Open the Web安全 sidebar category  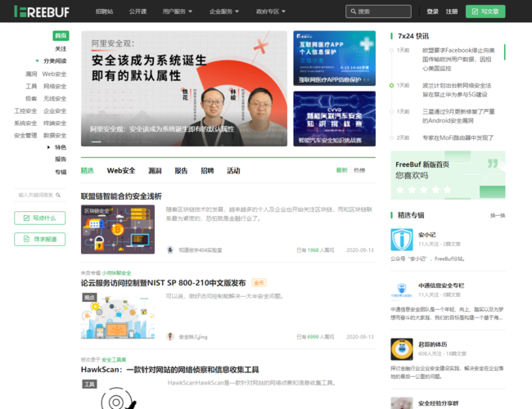(x=54, y=74)
